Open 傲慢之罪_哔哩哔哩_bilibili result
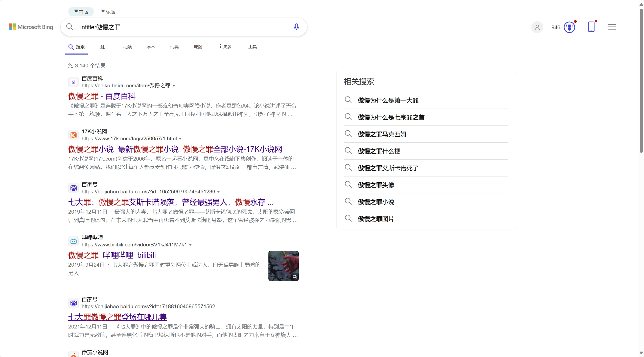This screenshot has width=644, height=357. [x=112, y=255]
